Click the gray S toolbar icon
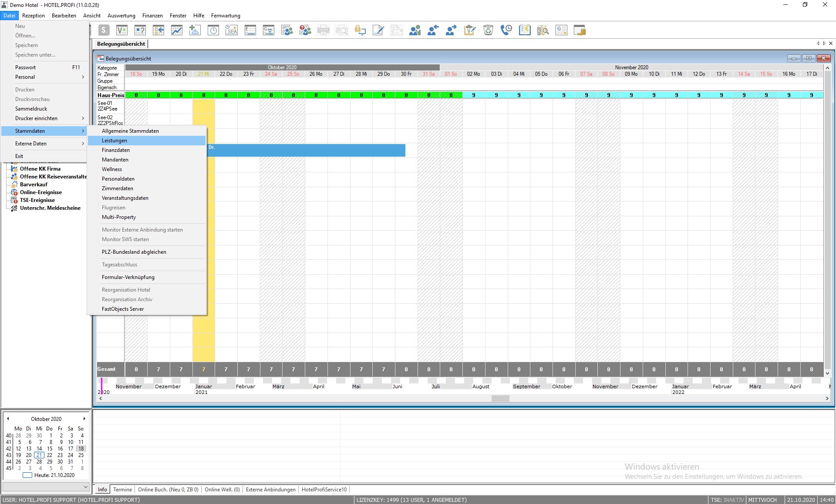Viewport: 836px width, 504px height. [x=104, y=30]
